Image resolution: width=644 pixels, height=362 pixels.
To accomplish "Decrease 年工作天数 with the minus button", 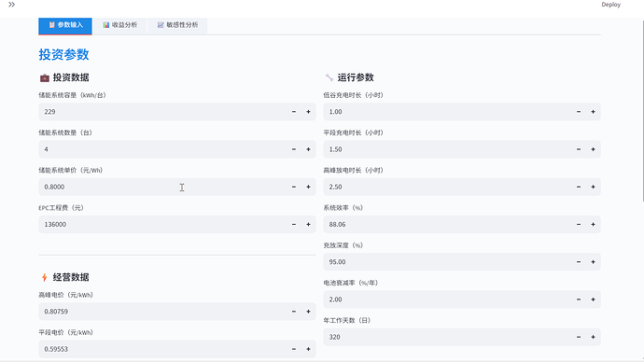I will click(579, 337).
